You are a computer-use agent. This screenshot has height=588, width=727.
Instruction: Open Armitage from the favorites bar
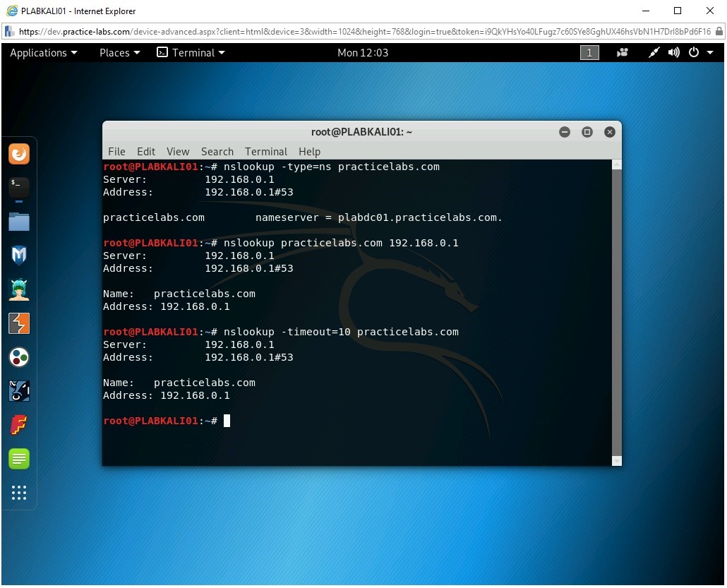coord(19,289)
